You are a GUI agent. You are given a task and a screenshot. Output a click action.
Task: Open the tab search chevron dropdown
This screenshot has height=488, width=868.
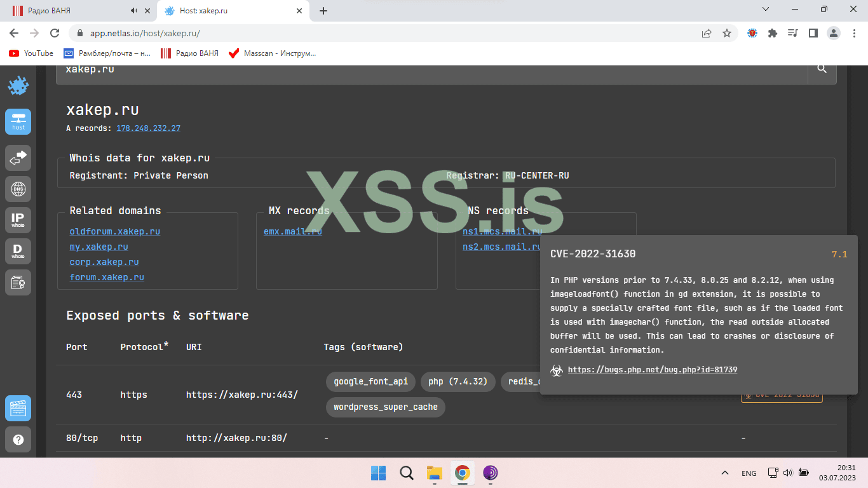(766, 10)
